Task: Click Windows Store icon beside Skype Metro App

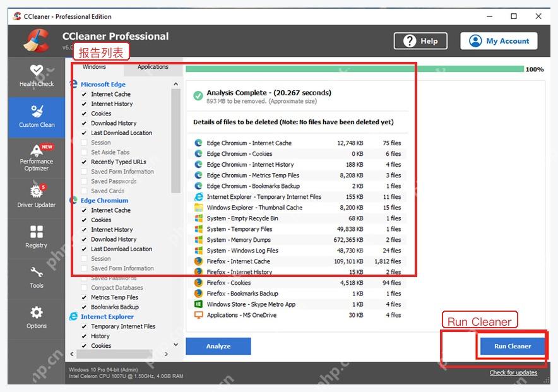Action: click(x=198, y=304)
